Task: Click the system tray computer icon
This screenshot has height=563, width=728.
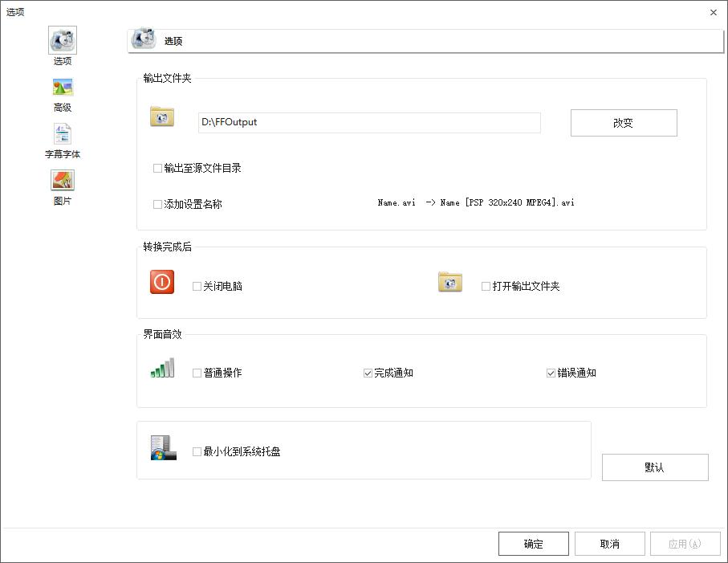Action: click(x=164, y=448)
